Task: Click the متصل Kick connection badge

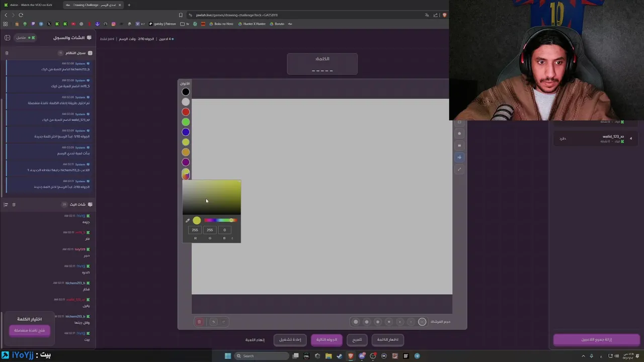Action: pyautogui.click(x=25, y=38)
